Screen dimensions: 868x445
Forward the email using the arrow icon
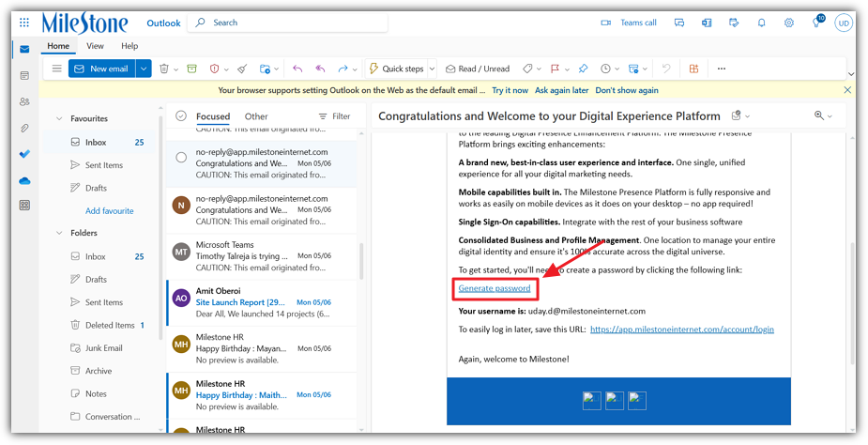343,69
